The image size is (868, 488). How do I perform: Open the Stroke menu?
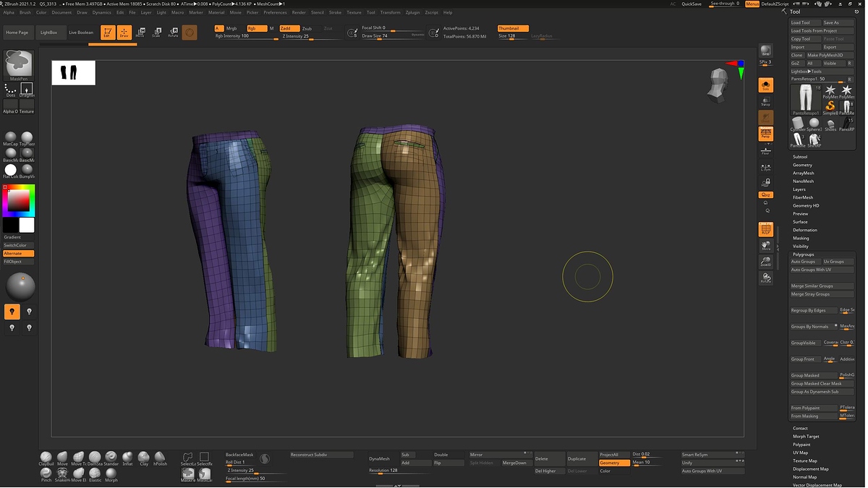pyautogui.click(x=335, y=12)
